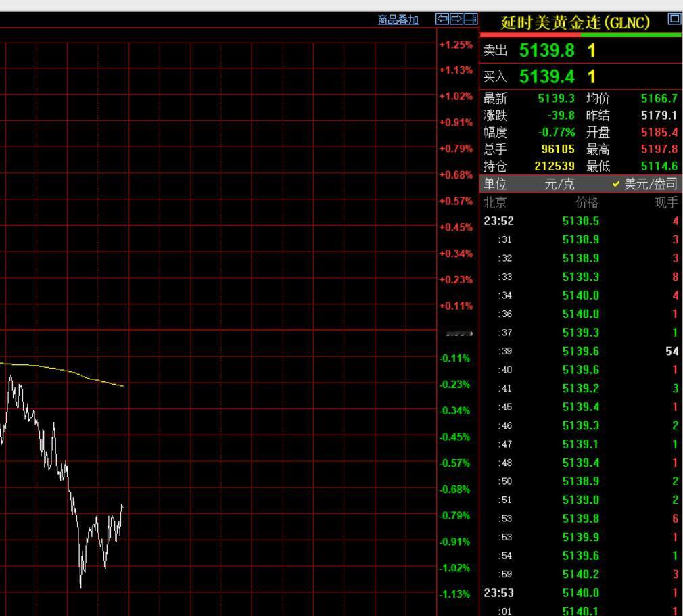Viewport: 683px width, 616px height.
Task: Click the 最新 label in quote panel
Action: coord(495,99)
